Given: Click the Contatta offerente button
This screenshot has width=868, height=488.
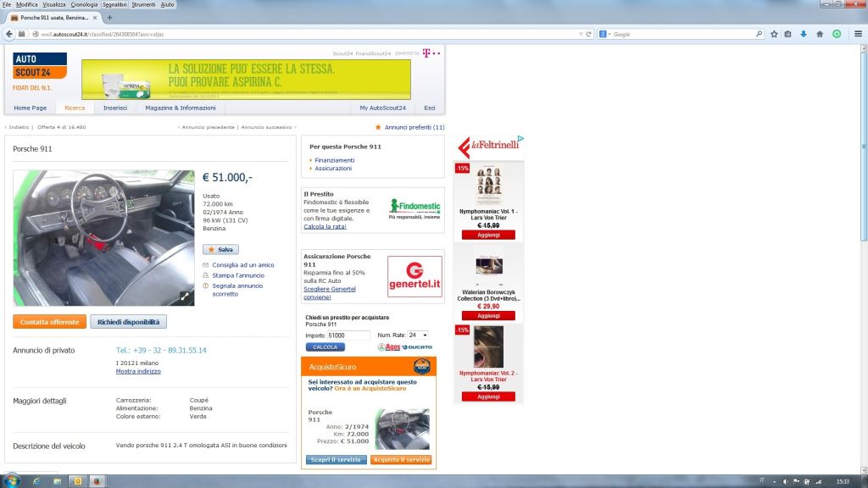Looking at the screenshot, I should pyautogui.click(x=50, y=322).
